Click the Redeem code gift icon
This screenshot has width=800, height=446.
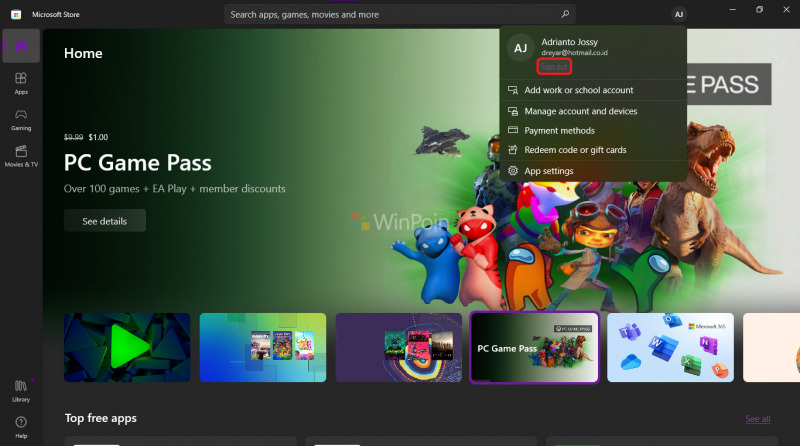(x=513, y=150)
